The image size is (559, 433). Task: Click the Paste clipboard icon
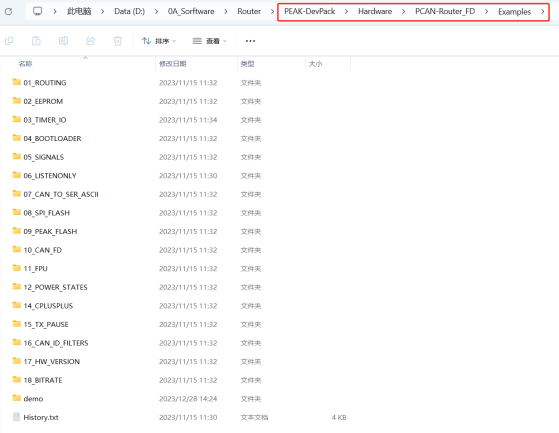(x=36, y=41)
